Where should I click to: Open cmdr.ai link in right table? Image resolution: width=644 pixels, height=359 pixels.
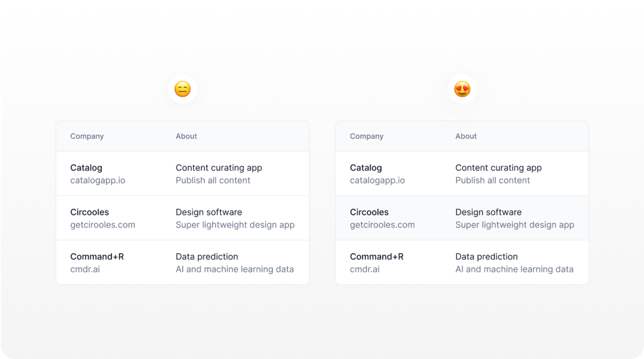pyautogui.click(x=365, y=269)
